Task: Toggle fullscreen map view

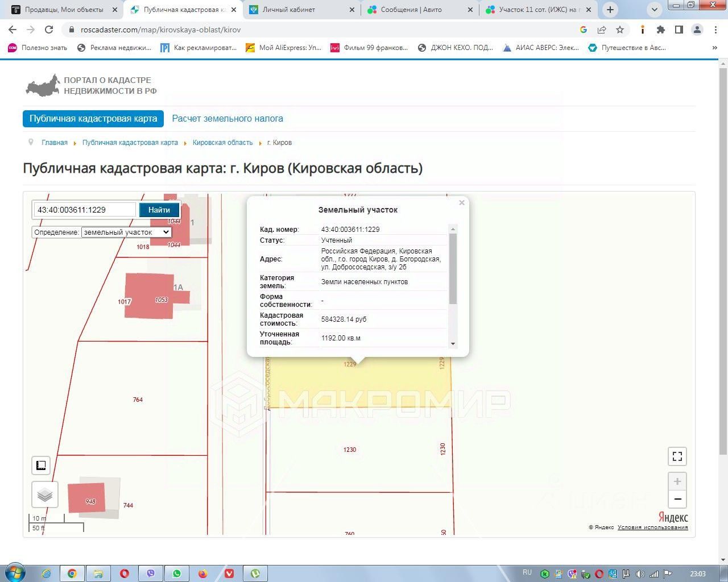Action: [677, 456]
